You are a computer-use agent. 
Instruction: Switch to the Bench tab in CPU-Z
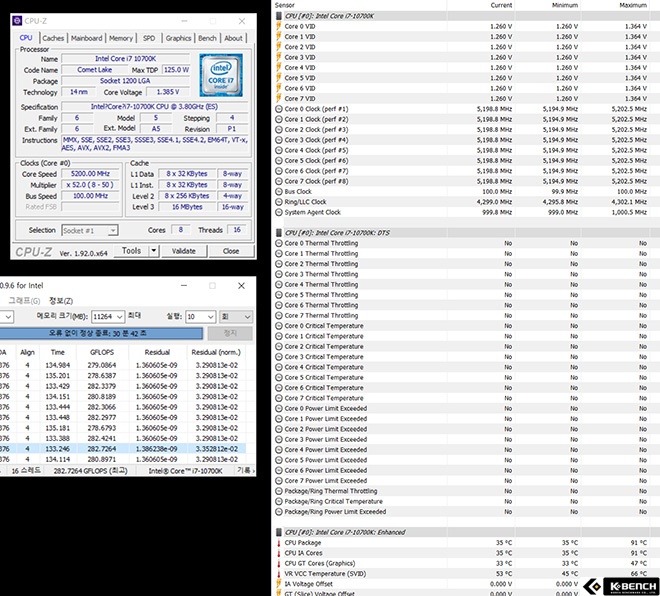pos(207,38)
